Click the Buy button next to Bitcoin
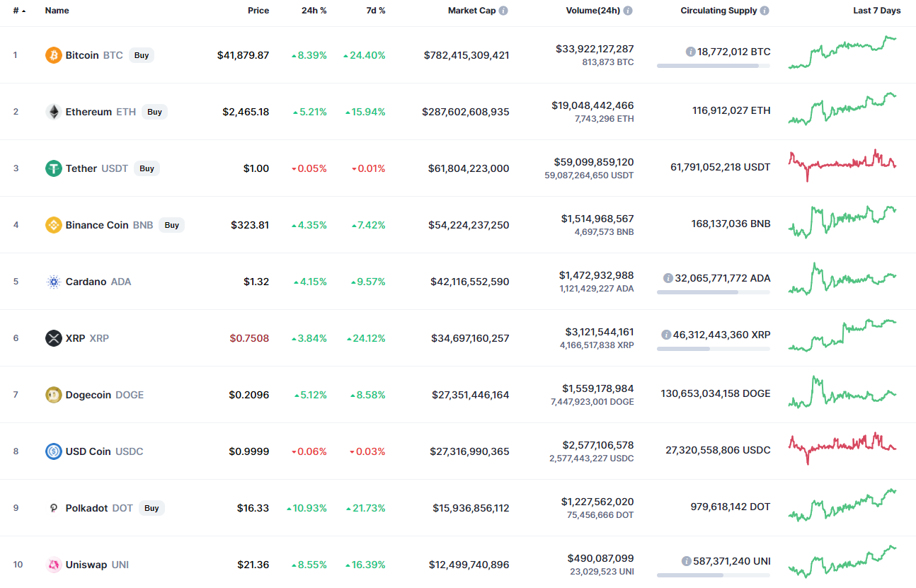Image resolution: width=916 pixels, height=588 pixels. click(142, 55)
